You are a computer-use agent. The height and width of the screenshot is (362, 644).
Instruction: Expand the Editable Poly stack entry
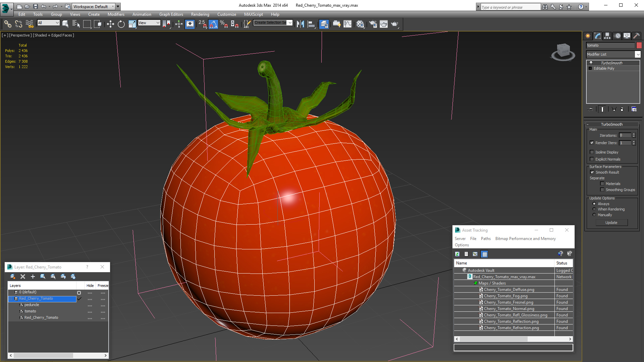[x=590, y=68]
